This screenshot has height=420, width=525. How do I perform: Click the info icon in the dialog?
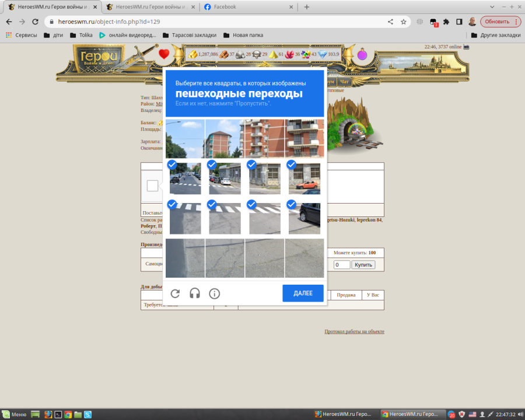[x=214, y=293]
